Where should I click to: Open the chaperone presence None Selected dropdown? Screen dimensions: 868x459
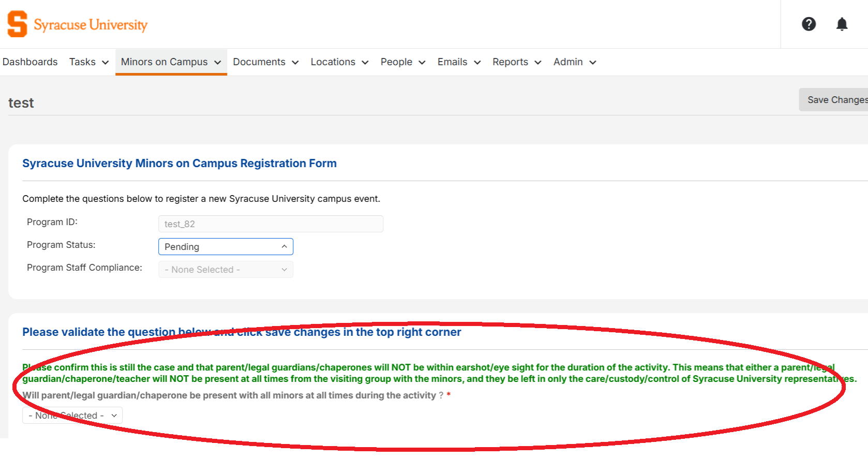72,416
